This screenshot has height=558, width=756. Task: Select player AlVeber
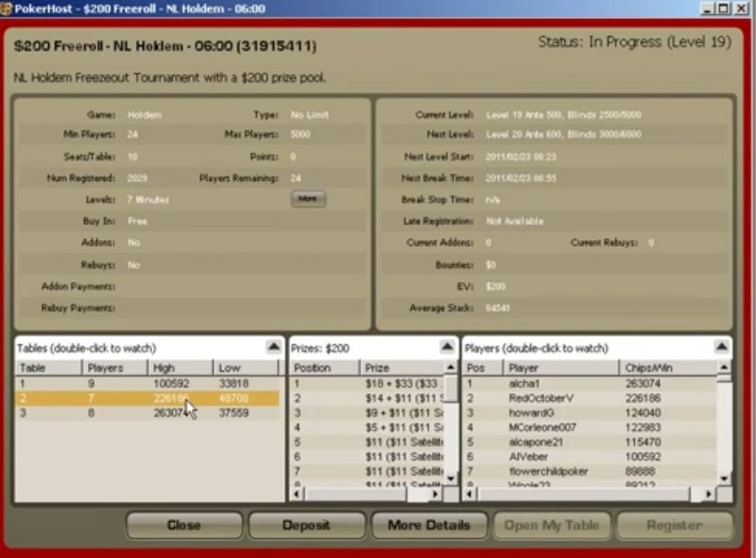590,457
